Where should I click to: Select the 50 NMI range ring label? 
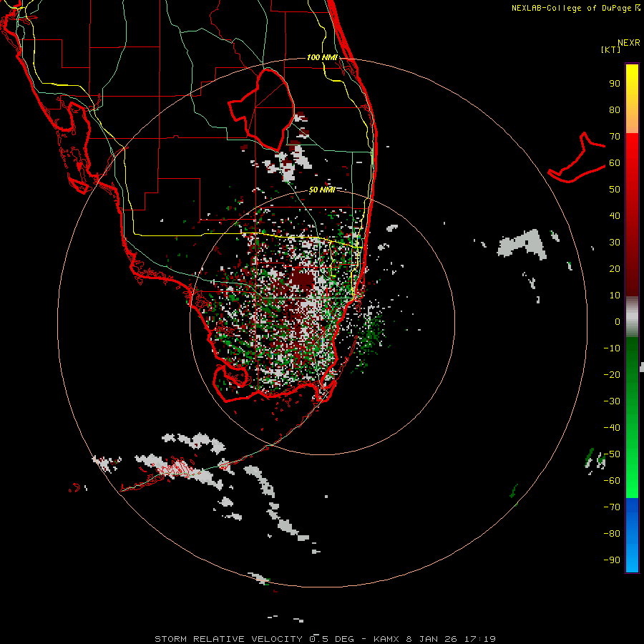click(322, 190)
